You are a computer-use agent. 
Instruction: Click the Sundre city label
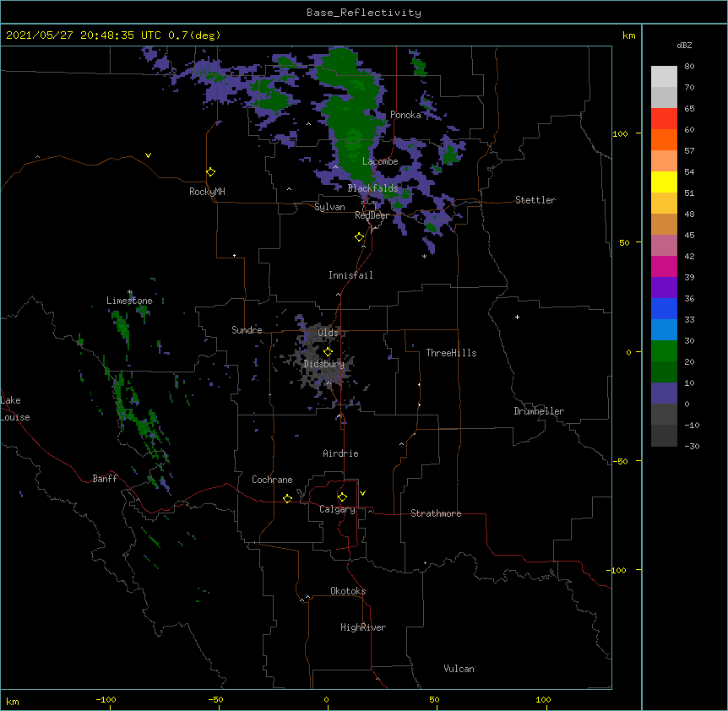point(247,330)
